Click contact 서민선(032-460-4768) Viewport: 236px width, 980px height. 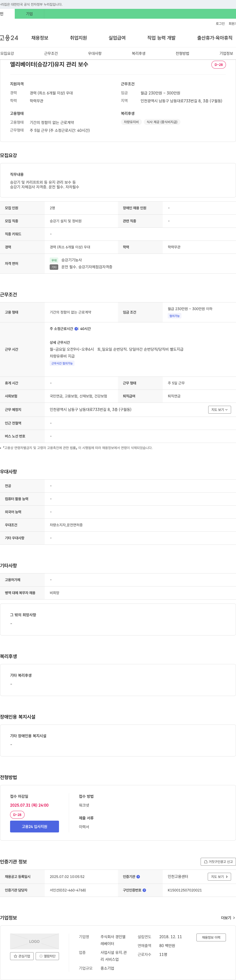(x=68, y=890)
